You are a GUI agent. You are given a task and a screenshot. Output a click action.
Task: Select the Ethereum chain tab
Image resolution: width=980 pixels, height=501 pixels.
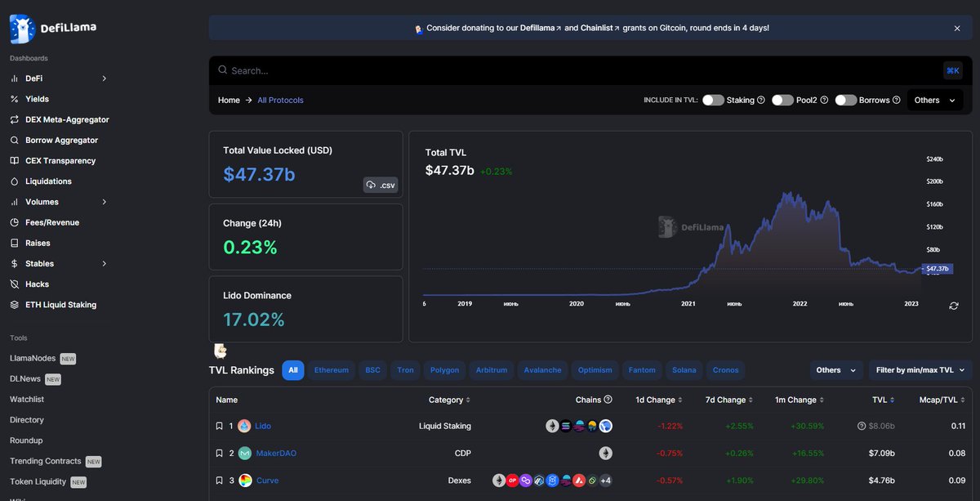(x=332, y=370)
